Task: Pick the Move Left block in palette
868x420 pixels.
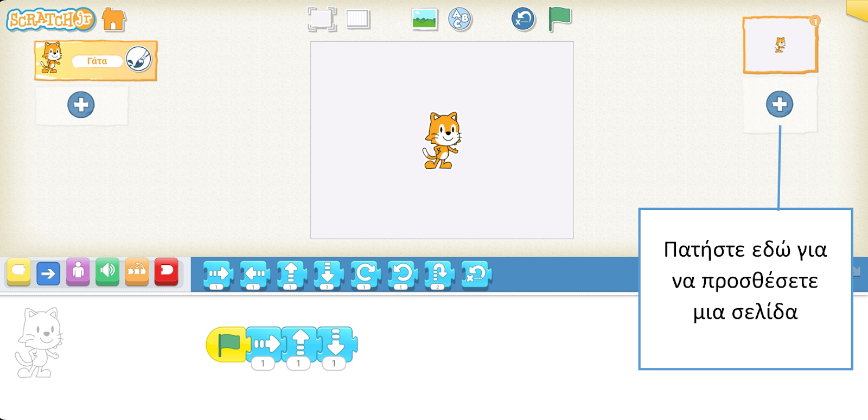Action: point(254,275)
